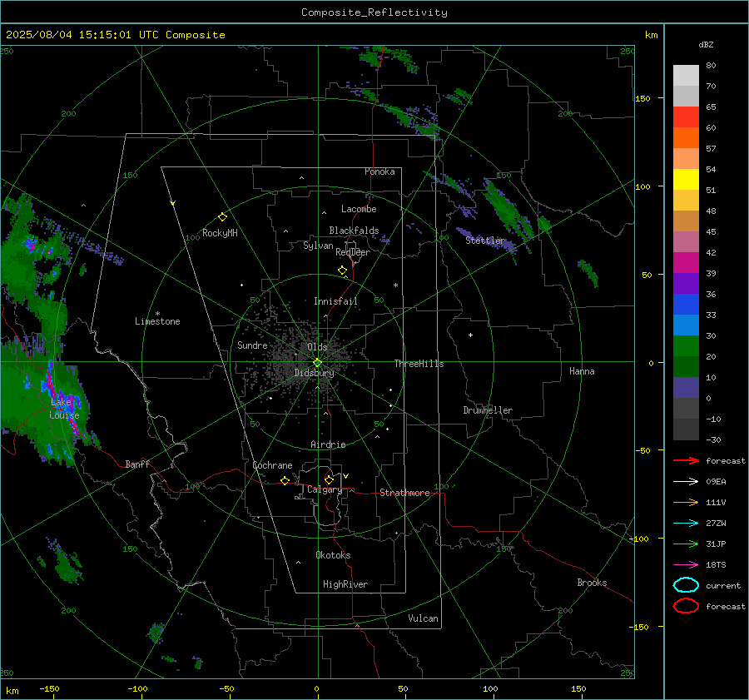Click the Banff label
This screenshot has width=749, height=700.
coord(137,464)
